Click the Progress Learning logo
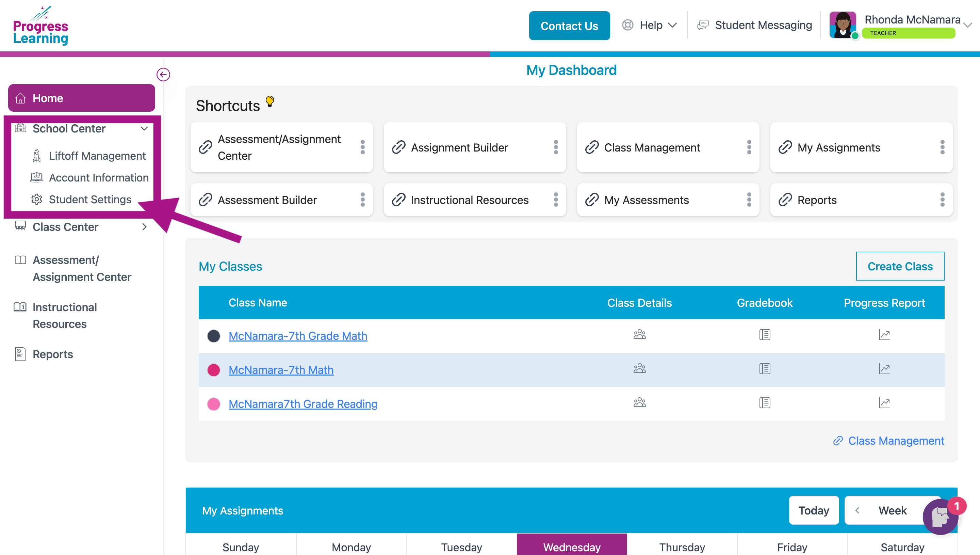Screen dimensions: 980x555 click(40, 26)
